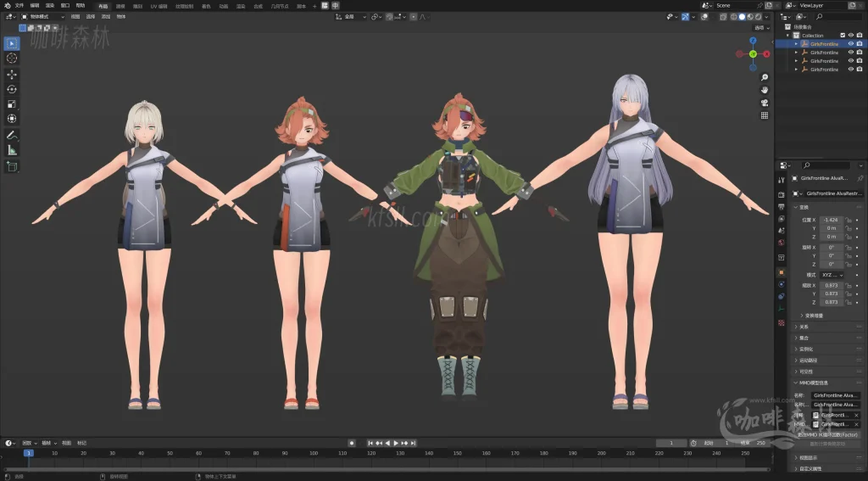
Task: Hide the selected first GirlsFrontline object
Action: click(x=851, y=44)
